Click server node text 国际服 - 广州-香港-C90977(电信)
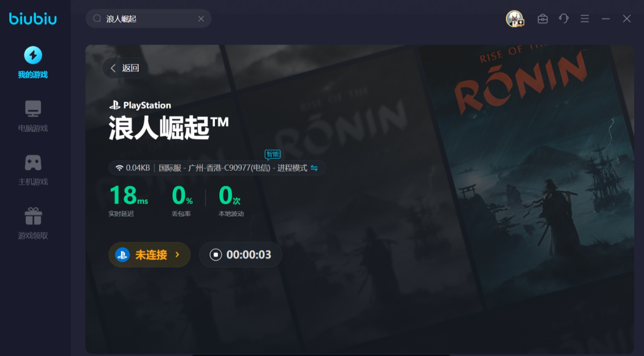 (214, 168)
